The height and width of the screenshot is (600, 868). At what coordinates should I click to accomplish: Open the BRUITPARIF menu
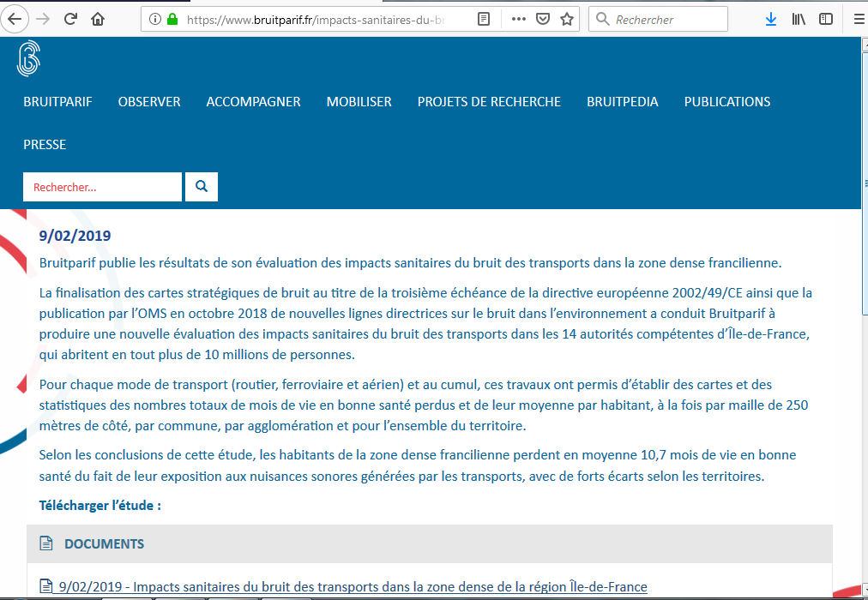click(57, 102)
